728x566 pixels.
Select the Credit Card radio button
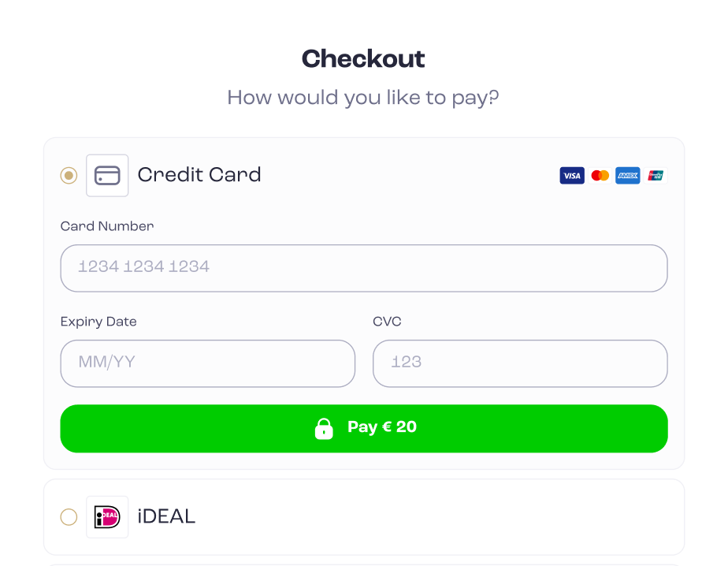point(69,175)
